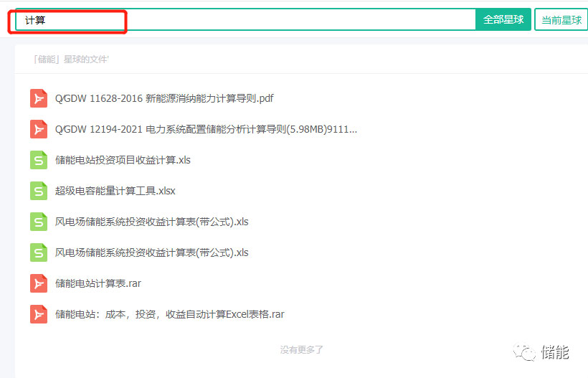Switch search to 当前星球
This screenshot has height=378, width=588.
pos(561,20)
